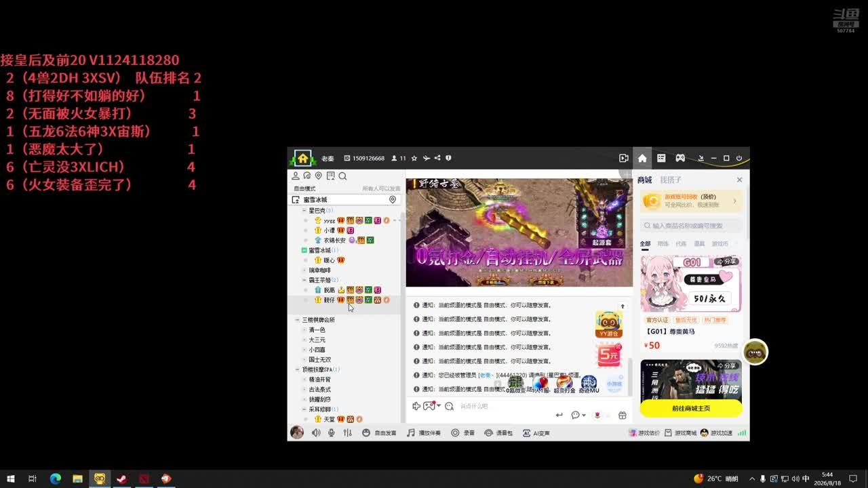The width and height of the screenshot is (868, 488).
Task: Open the Windows Start menu
Action: click(11, 479)
